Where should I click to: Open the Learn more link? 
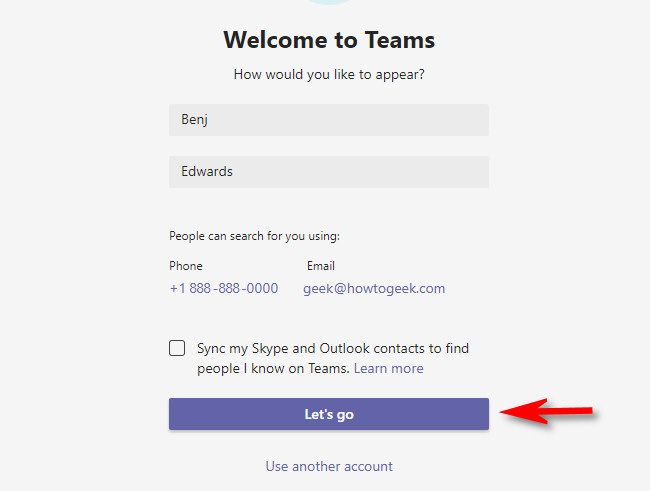point(388,368)
